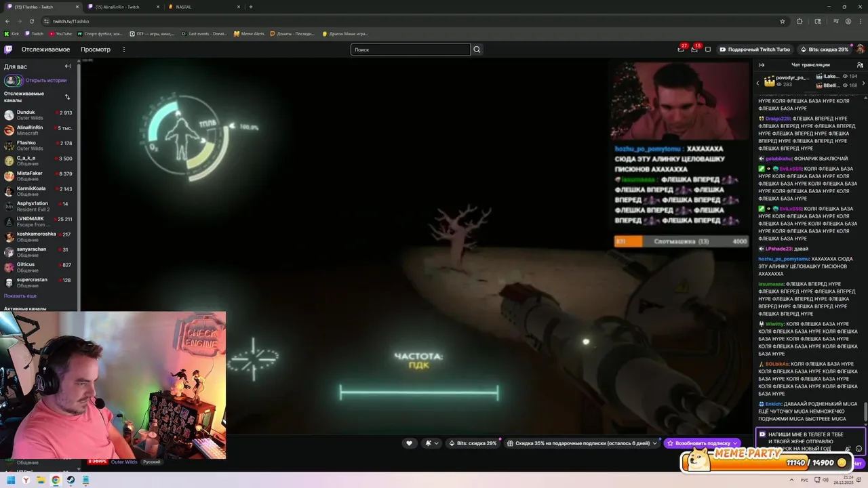Collapse the chat panel arrow

[x=761, y=65]
